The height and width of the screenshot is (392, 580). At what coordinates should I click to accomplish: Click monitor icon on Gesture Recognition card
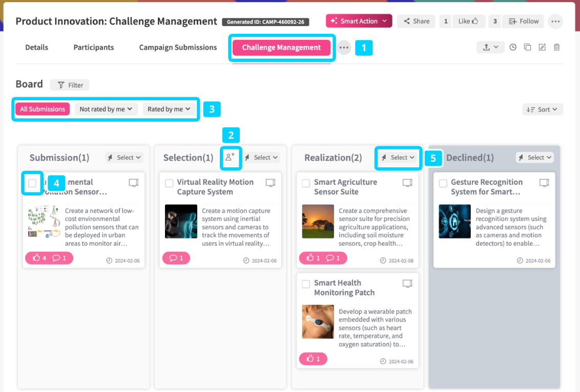[x=544, y=183]
